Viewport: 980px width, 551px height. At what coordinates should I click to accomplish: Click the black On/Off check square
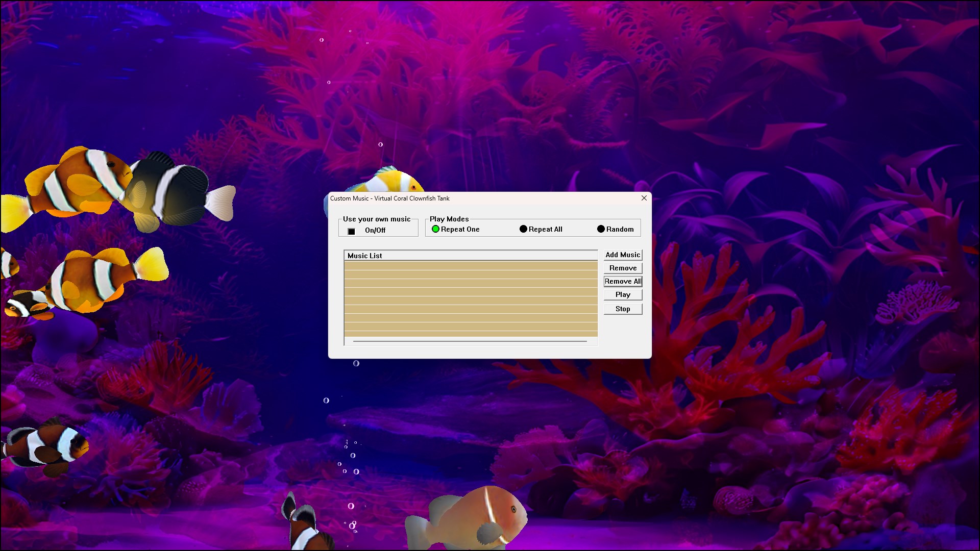(351, 231)
